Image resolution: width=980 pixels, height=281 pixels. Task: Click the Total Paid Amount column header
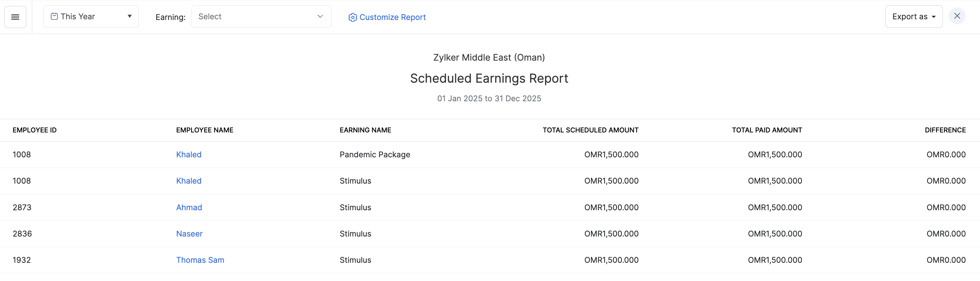pos(767,130)
